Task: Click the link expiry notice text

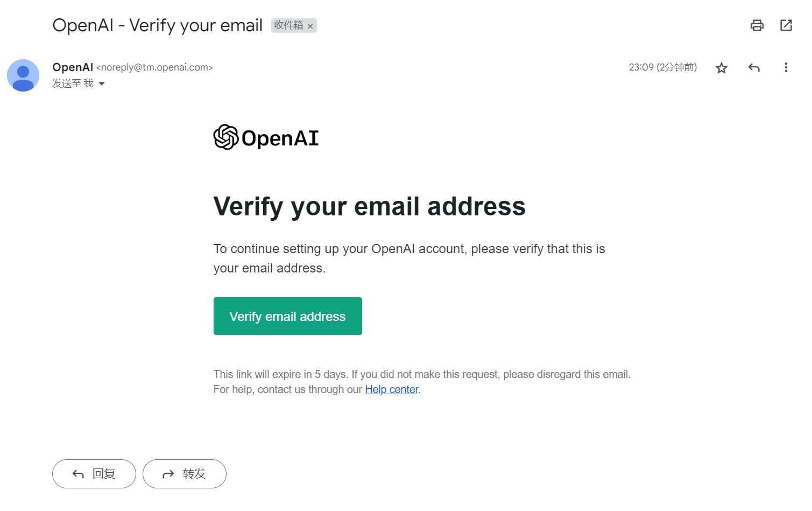Action: pos(421,374)
